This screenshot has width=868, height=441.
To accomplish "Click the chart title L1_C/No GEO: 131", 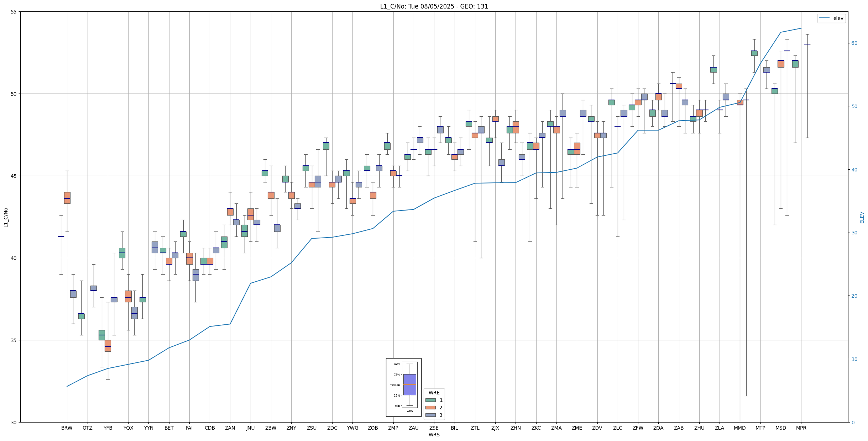I will [434, 6].
